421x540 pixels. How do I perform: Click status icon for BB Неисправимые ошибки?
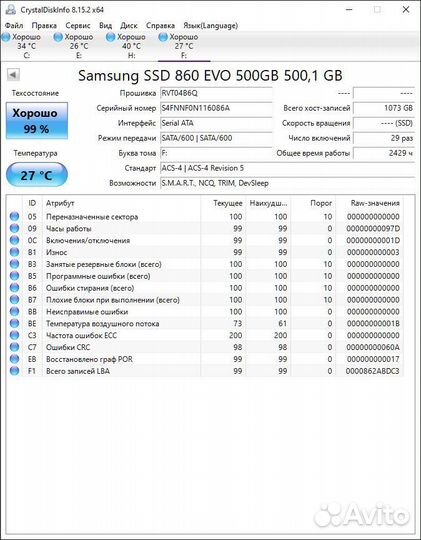pos(14,312)
